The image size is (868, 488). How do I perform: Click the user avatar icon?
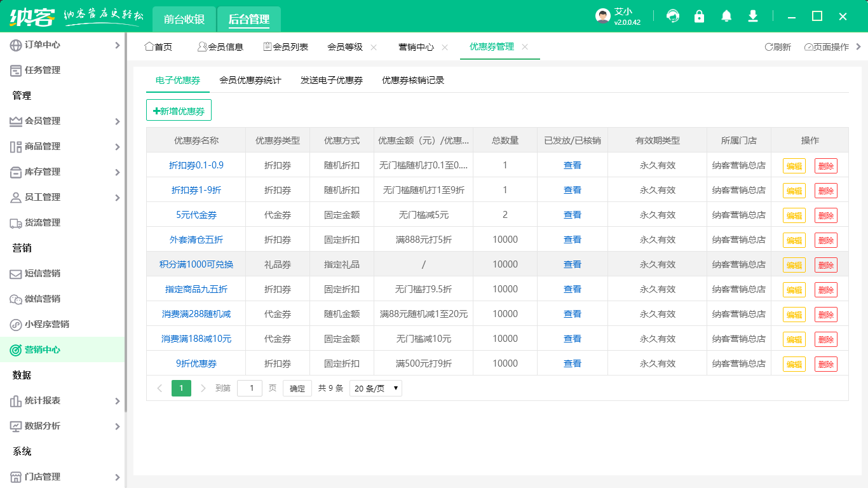pyautogui.click(x=603, y=17)
